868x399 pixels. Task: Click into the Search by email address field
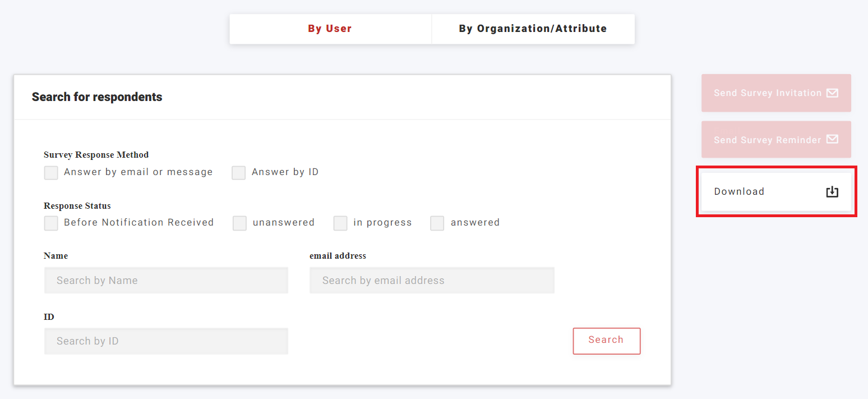pyautogui.click(x=432, y=281)
